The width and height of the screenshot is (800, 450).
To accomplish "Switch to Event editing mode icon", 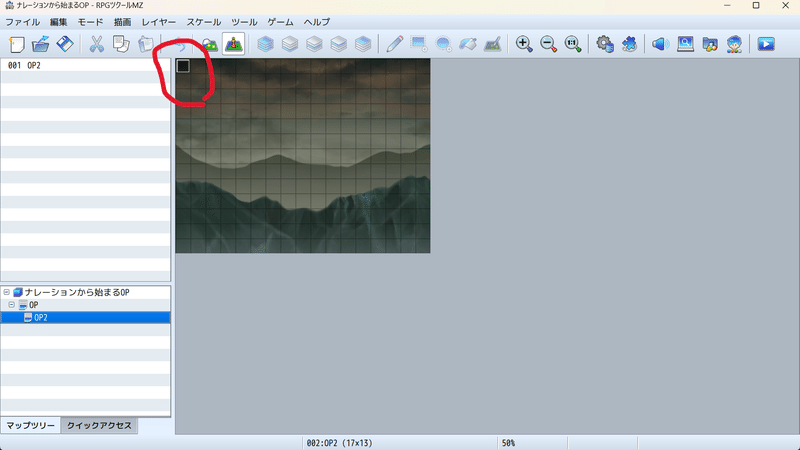I will pyautogui.click(x=234, y=44).
